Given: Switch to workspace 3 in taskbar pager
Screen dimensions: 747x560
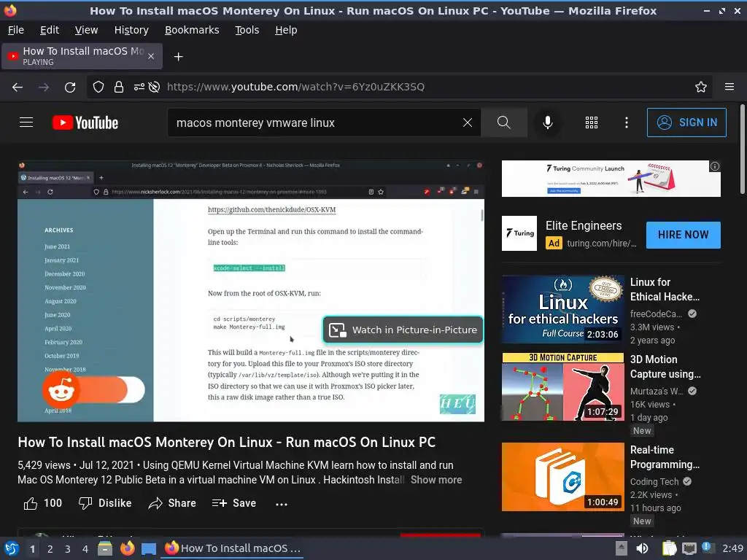Looking at the screenshot, I should (67, 549).
